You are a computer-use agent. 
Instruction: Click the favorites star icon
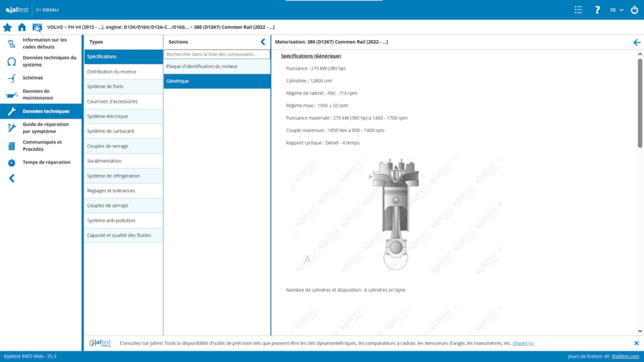[8, 28]
